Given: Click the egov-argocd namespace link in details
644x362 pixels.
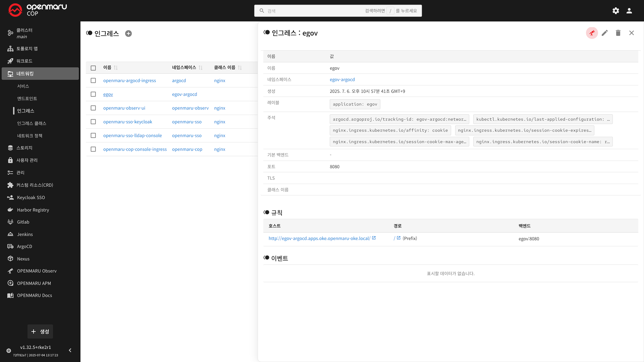Looking at the screenshot, I should (x=342, y=79).
